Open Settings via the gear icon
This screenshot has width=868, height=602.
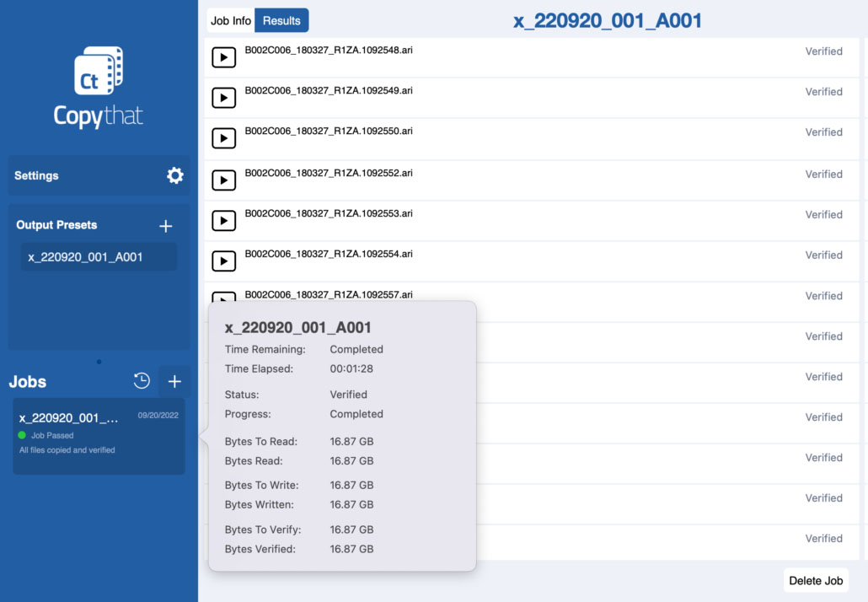pos(174,175)
